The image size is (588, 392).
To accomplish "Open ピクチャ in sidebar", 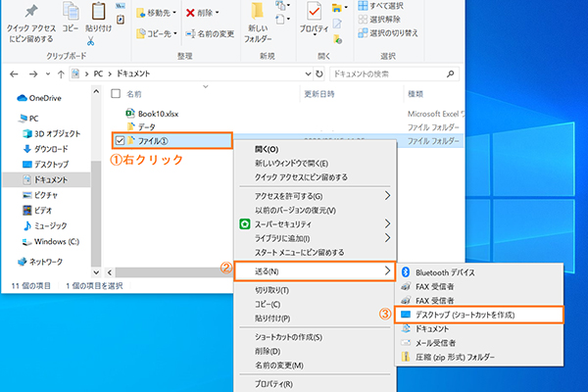I will [x=40, y=195].
